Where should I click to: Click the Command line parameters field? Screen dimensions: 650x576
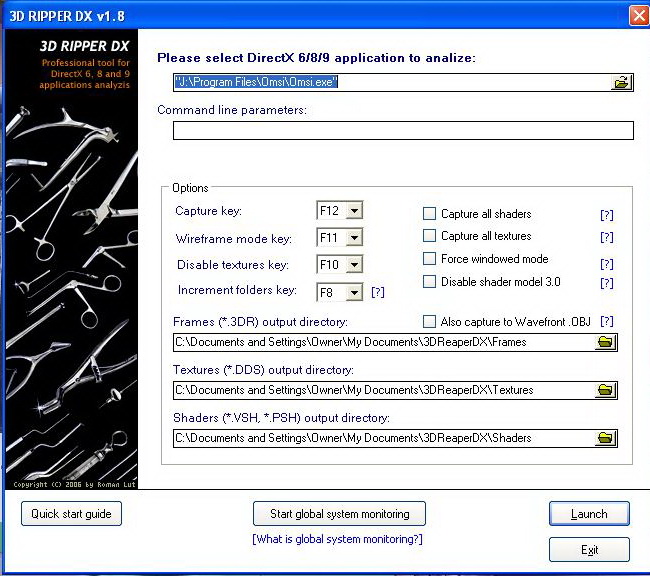[x=402, y=130]
